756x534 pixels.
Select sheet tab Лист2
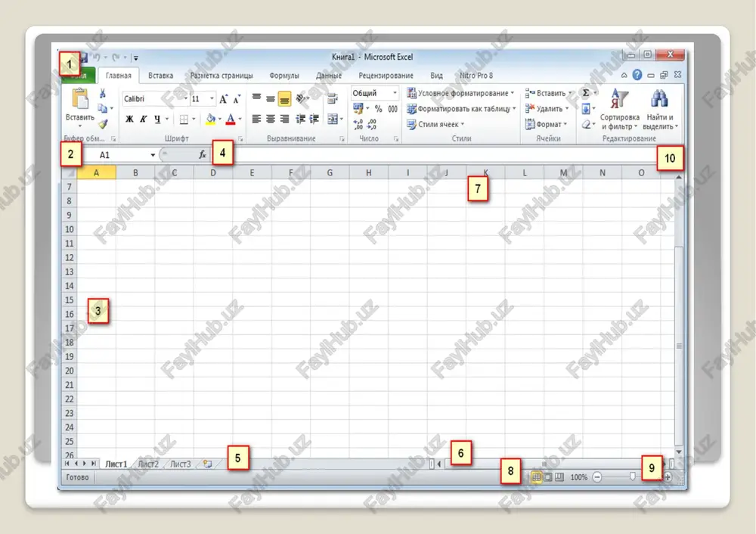(148, 464)
